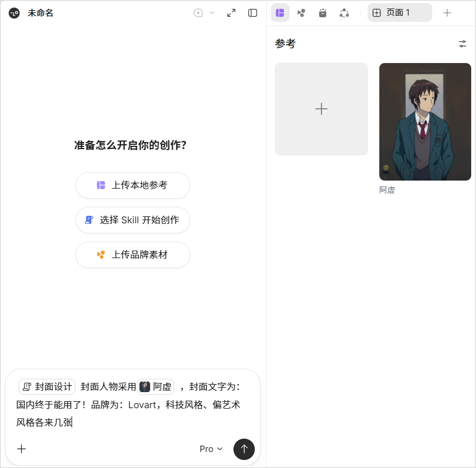The height and width of the screenshot is (468, 476).
Task: Start a new chat with plus bubble icon
Action: point(198,13)
